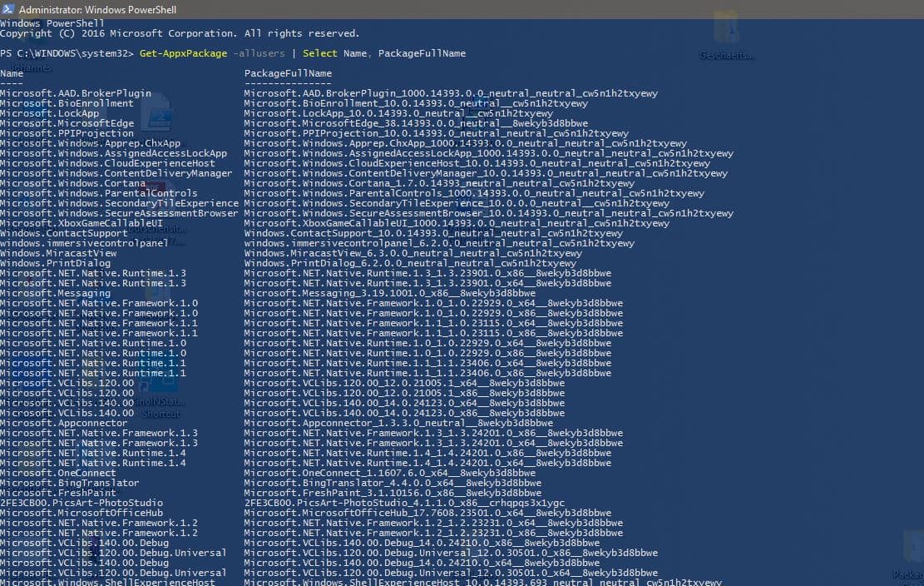Click 'Microsoft.VCLibs.120.00.Debug.Universal_12.0.30501.0_x64__8wekyb3d8bbwe' full name

pos(452,573)
